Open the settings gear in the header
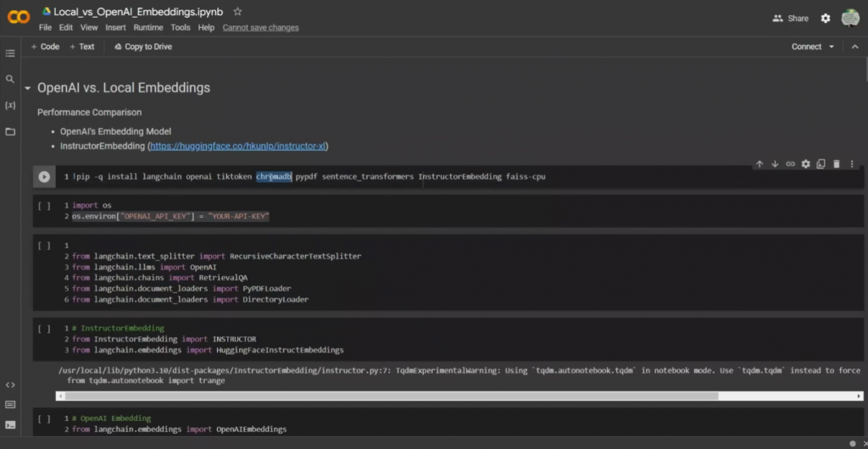 (x=826, y=19)
